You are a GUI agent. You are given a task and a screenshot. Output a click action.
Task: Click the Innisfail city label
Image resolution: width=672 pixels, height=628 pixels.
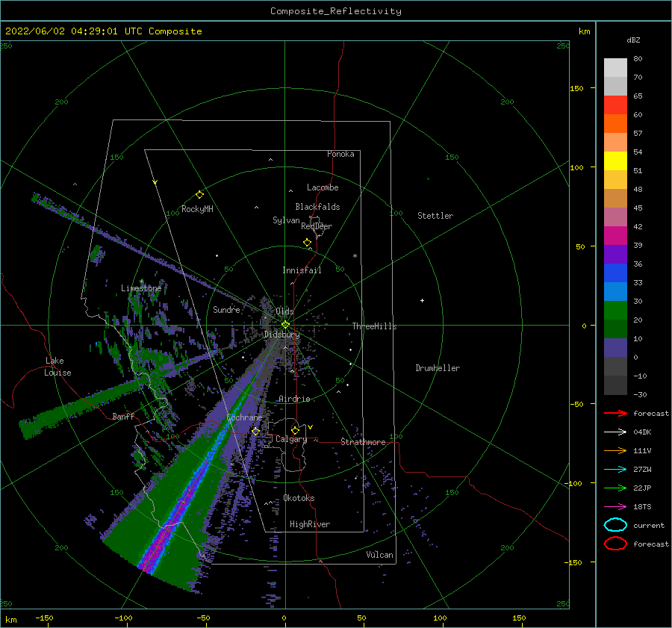click(302, 270)
